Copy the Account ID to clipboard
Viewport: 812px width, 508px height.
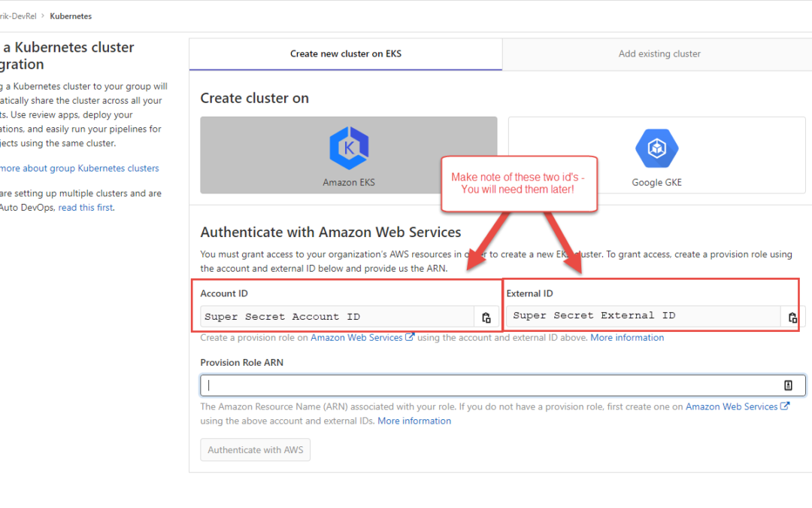pyautogui.click(x=486, y=318)
